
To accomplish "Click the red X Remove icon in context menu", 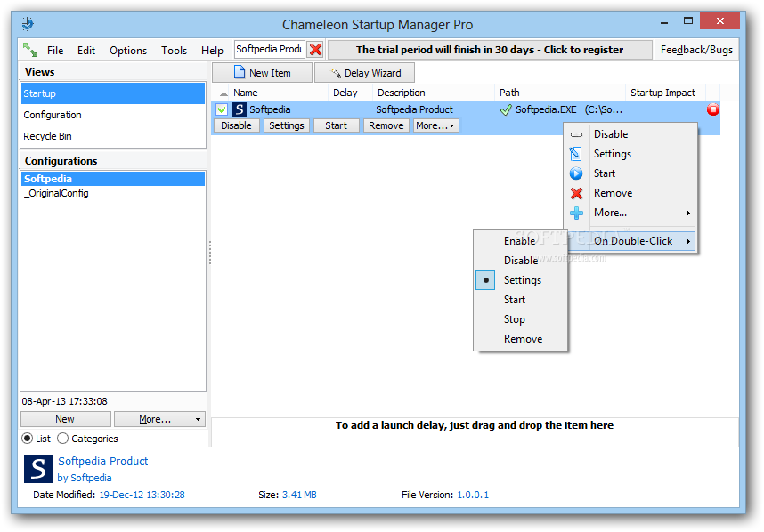I will [x=576, y=193].
